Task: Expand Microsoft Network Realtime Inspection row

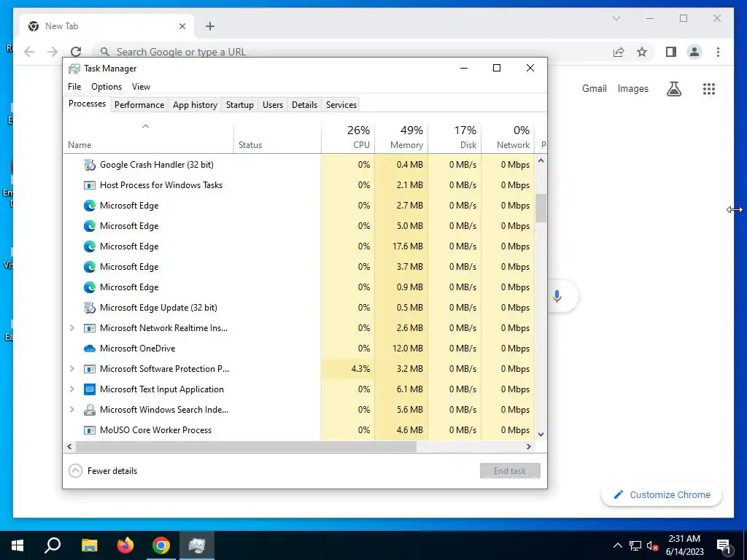Action: click(x=72, y=328)
